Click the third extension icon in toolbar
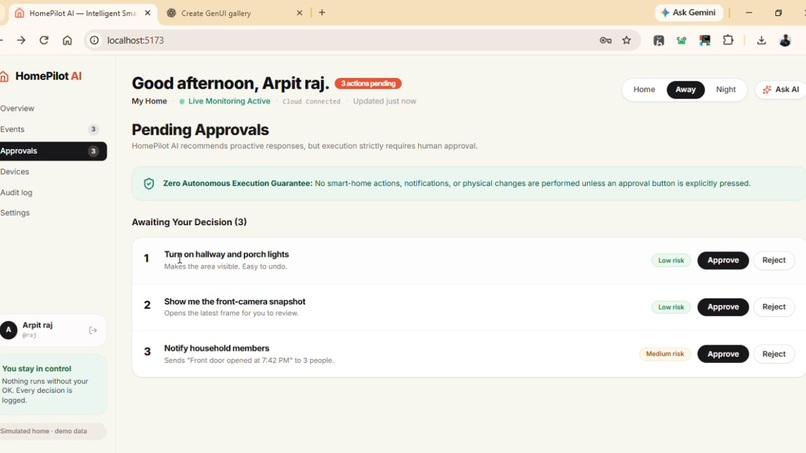 tap(705, 40)
